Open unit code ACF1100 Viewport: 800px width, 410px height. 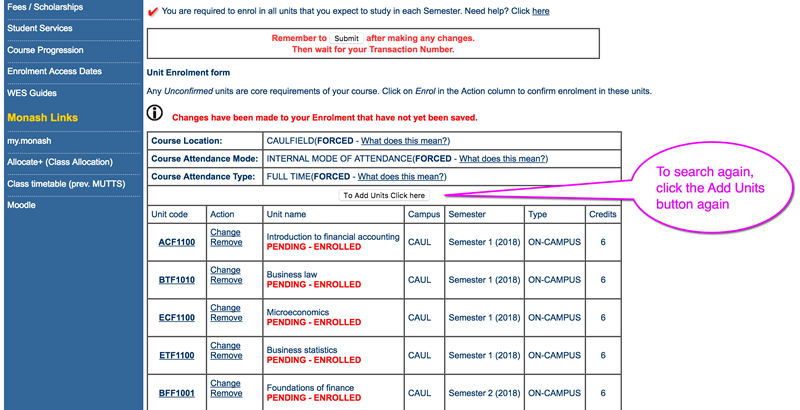click(177, 242)
